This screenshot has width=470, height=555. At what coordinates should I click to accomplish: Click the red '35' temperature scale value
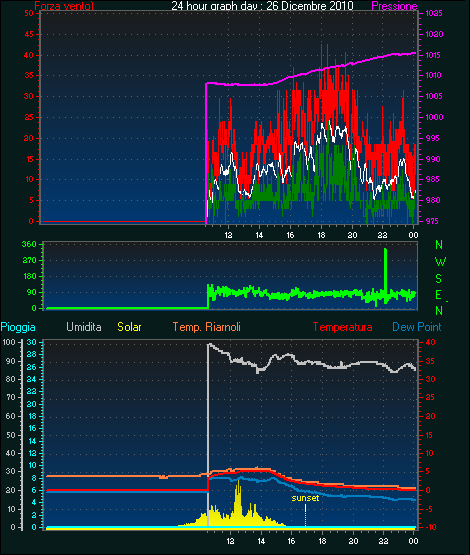click(430, 361)
